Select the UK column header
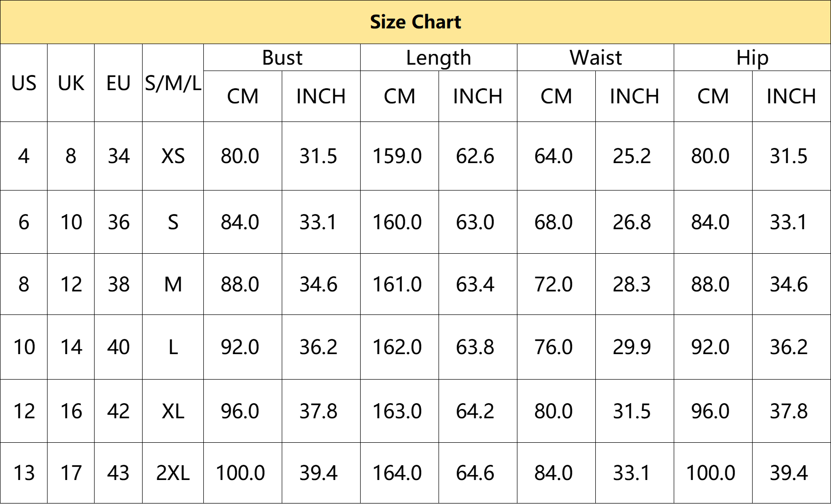The height and width of the screenshot is (504, 831). [71, 83]
